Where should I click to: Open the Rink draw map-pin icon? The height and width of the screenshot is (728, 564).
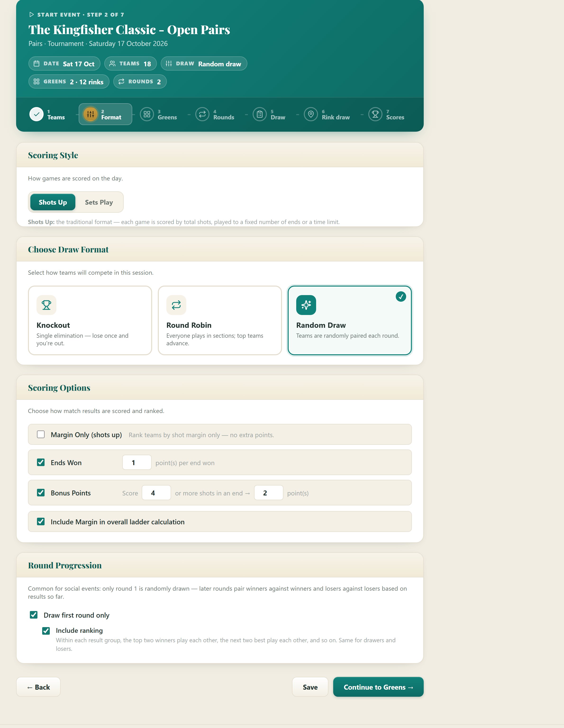tap(310, 114)
